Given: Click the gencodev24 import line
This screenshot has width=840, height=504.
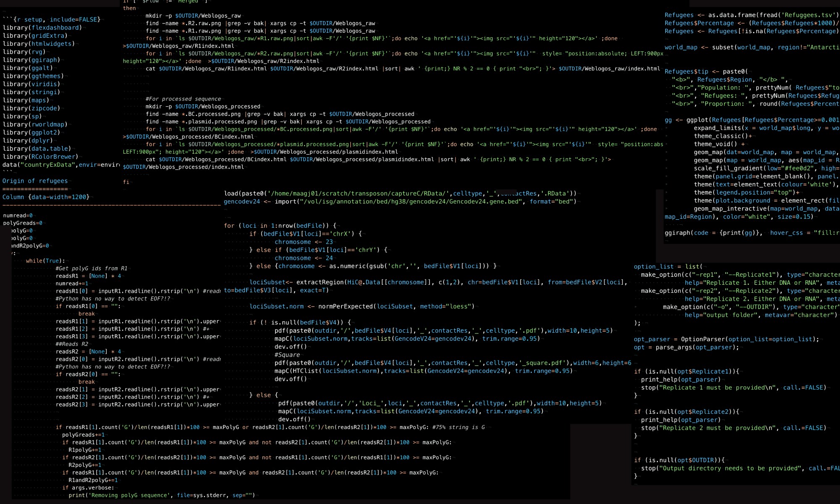Looking at the screenshot, I should [x=399, y=202].
